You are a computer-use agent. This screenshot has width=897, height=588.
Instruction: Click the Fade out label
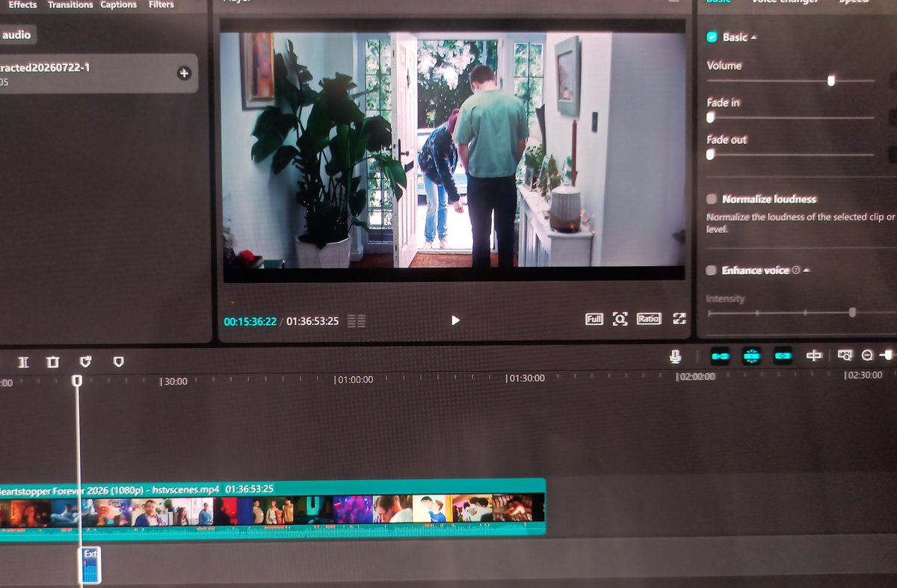coord(727,140)
